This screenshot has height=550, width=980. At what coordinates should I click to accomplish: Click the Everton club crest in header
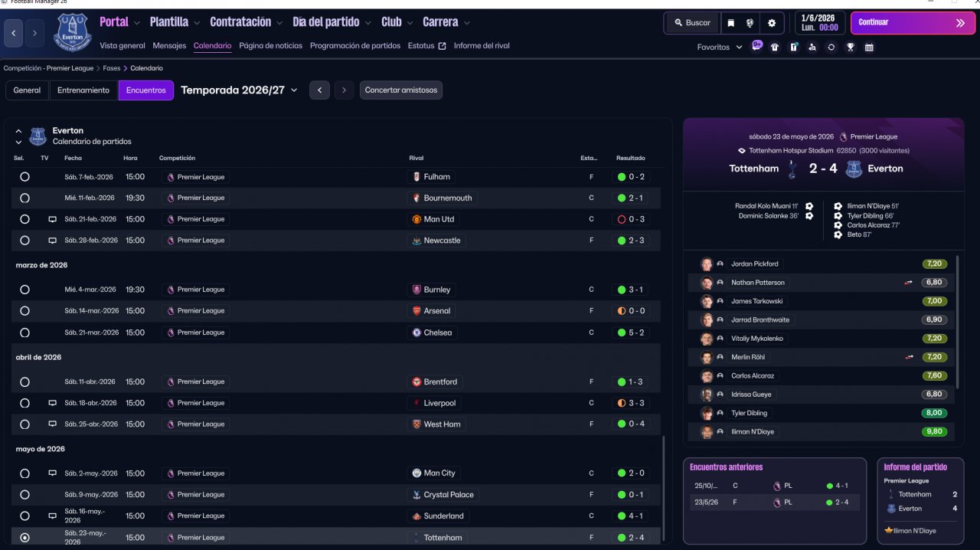[x=73, y=32]
